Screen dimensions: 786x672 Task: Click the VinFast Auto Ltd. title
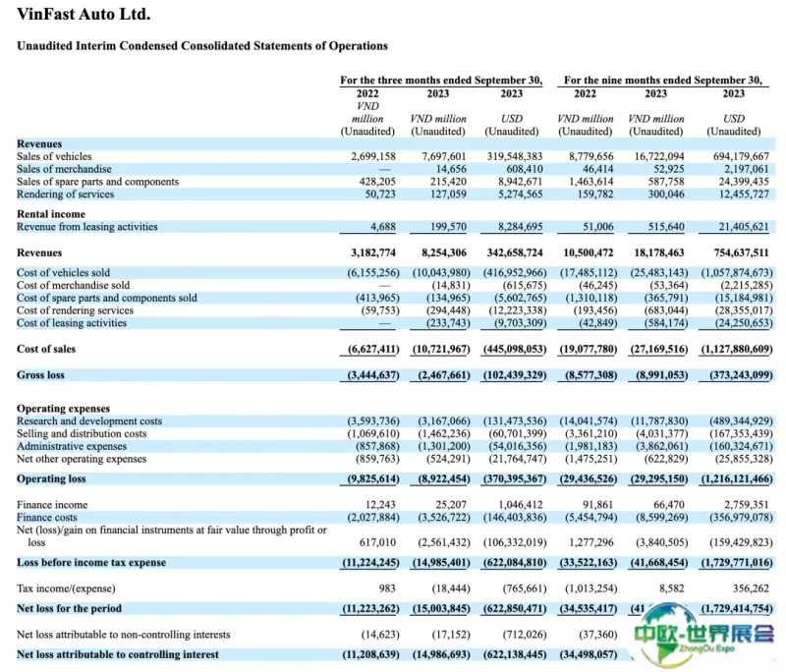(84, 14)
